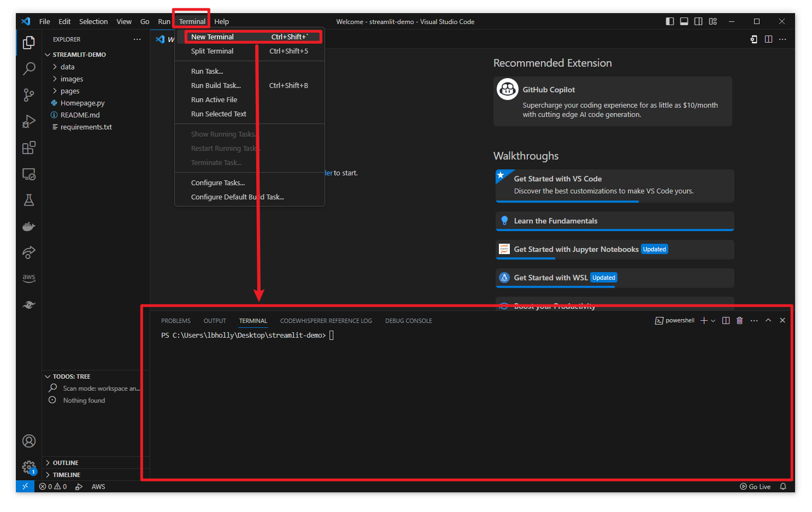
Task: Open the Search view in activity bar
Action: click(x=29, y=68)
